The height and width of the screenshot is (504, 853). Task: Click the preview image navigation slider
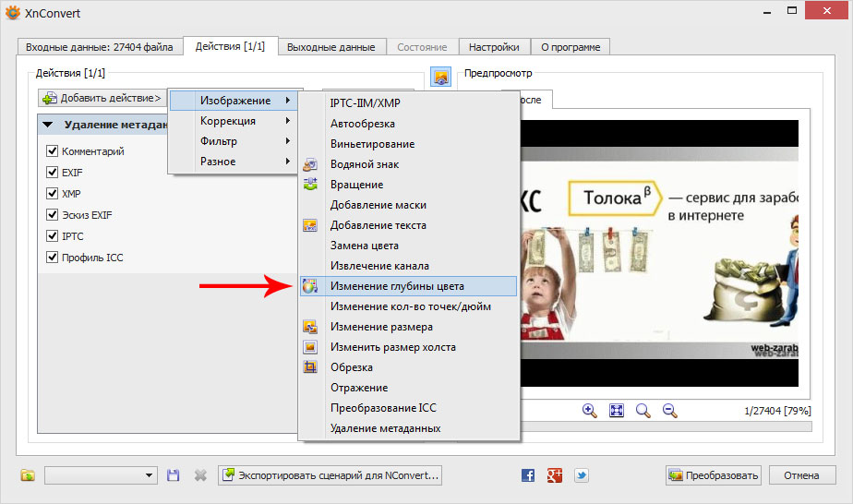[x=666, y=426]
